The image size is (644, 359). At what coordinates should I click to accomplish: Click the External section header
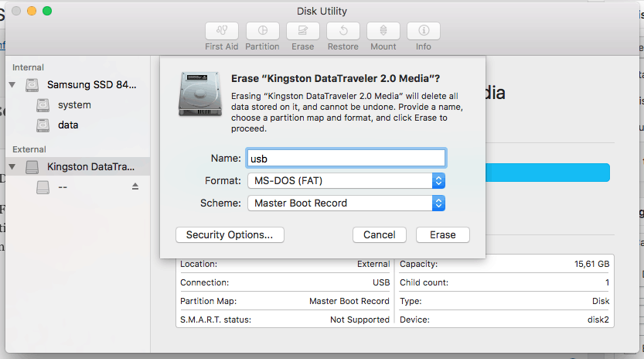coord(29,149)
